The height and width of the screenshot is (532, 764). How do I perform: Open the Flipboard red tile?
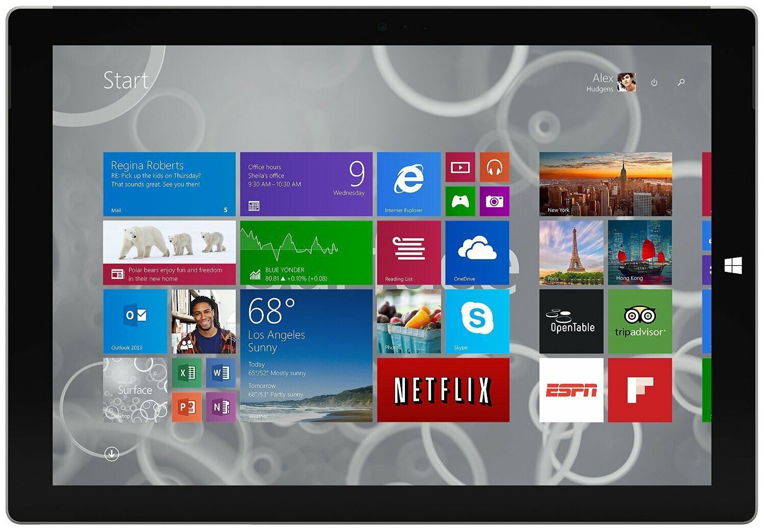pyautogui.click(x=640, y=390)
